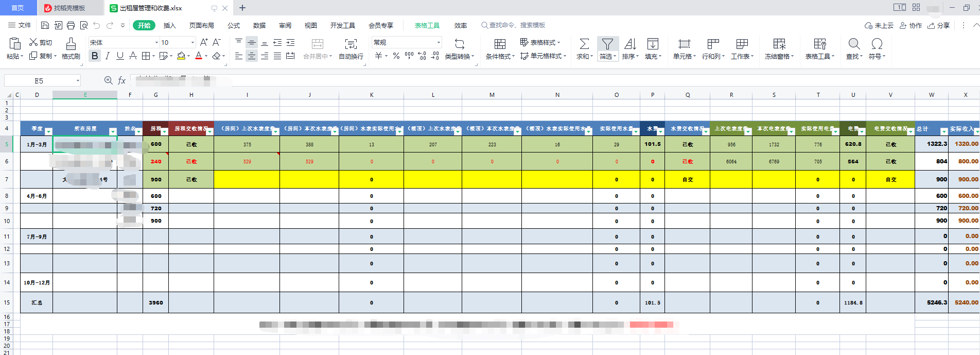
Task: Toggle middle vertical alignment
Action: (x=252, y=43)
